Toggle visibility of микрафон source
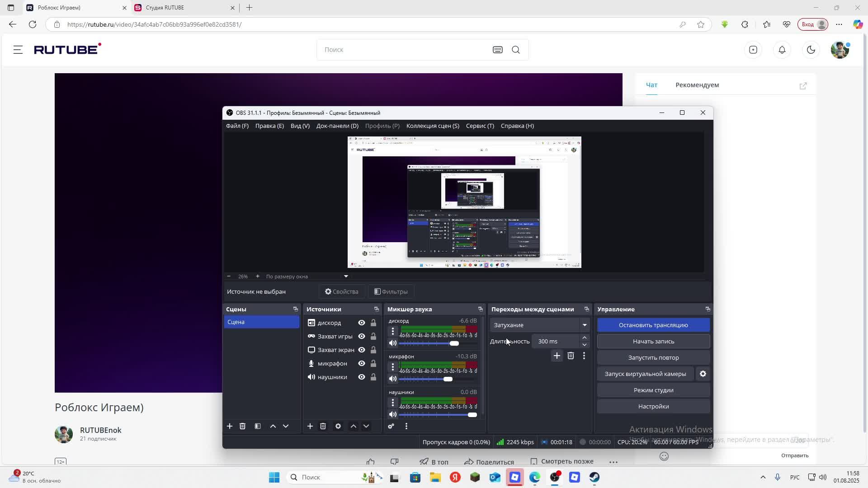This screenshot has height=488, width=868. click(362, 363)
